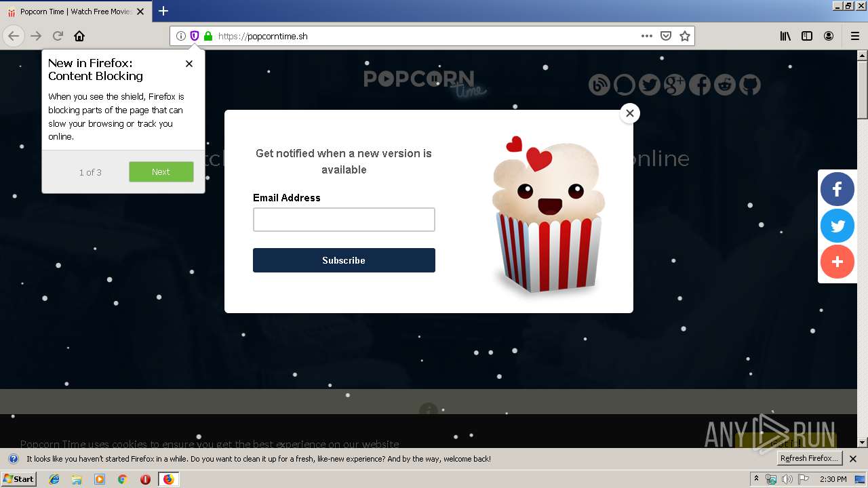Open the GitHub header icon
This screenshot has height=488, width=868.
[750, 85]
